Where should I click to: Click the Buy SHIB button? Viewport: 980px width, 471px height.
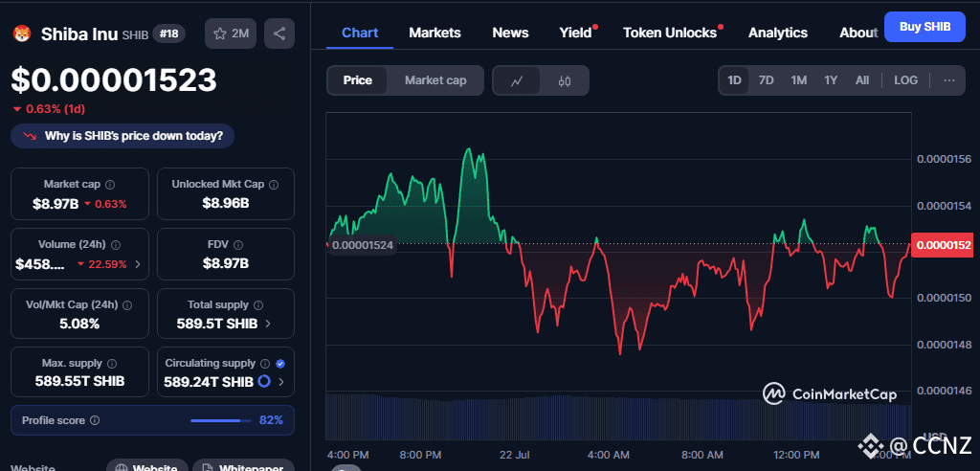pos(925,26)
